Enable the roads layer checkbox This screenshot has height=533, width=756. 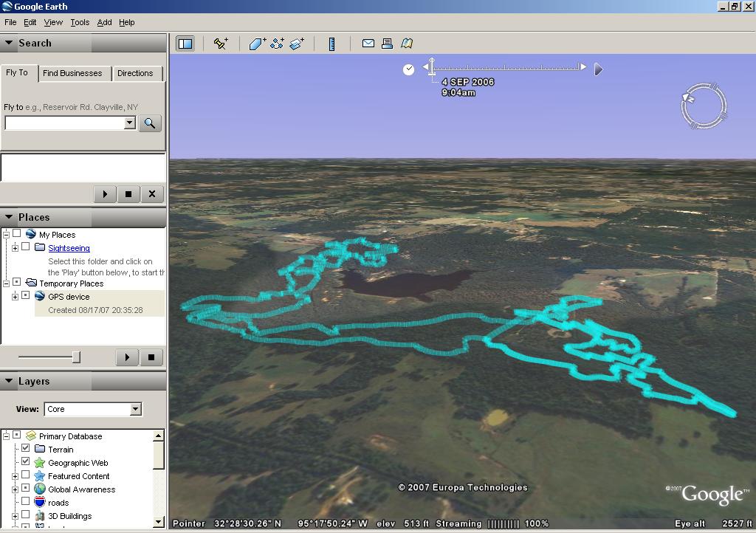26,503
